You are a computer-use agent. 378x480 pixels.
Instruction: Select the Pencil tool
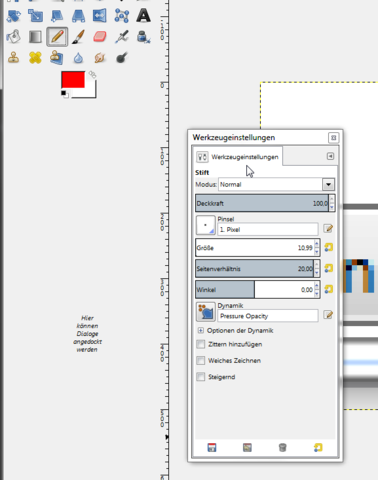pos(57,36)
